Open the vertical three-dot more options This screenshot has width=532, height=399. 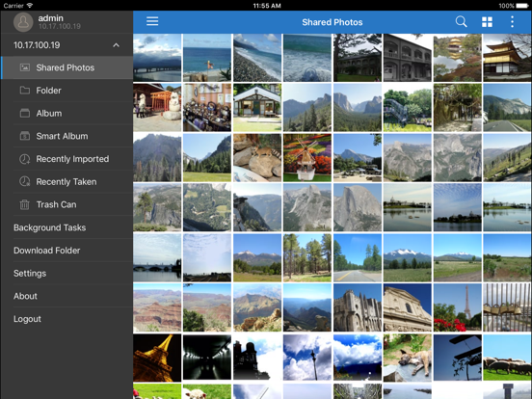pyautogui.click(x=512, y=22)
